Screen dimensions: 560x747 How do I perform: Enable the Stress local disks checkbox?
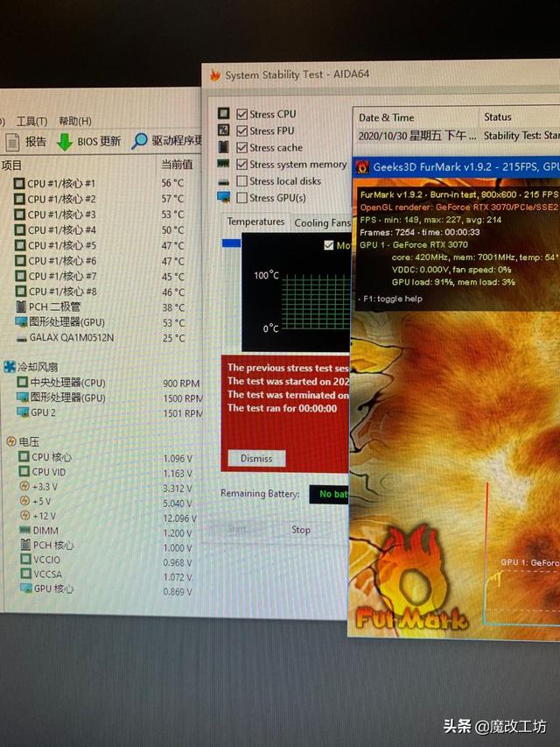tap(241, 181)
